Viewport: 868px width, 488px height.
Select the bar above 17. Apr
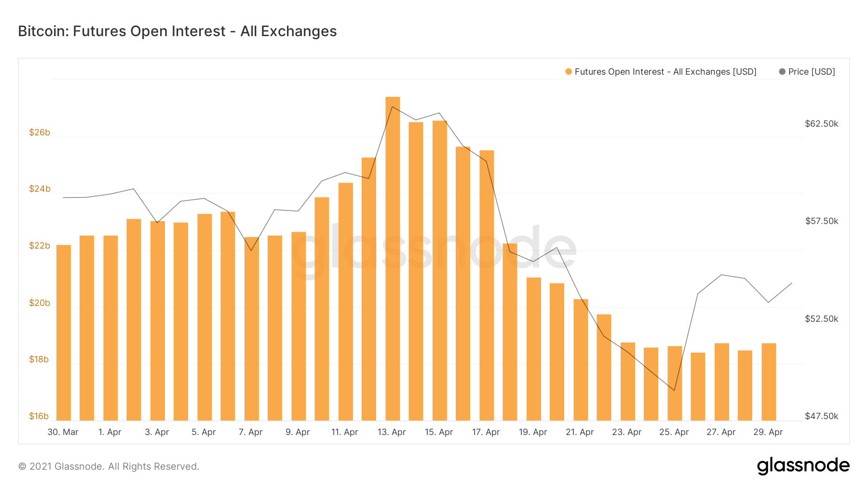tap(487, 285)
